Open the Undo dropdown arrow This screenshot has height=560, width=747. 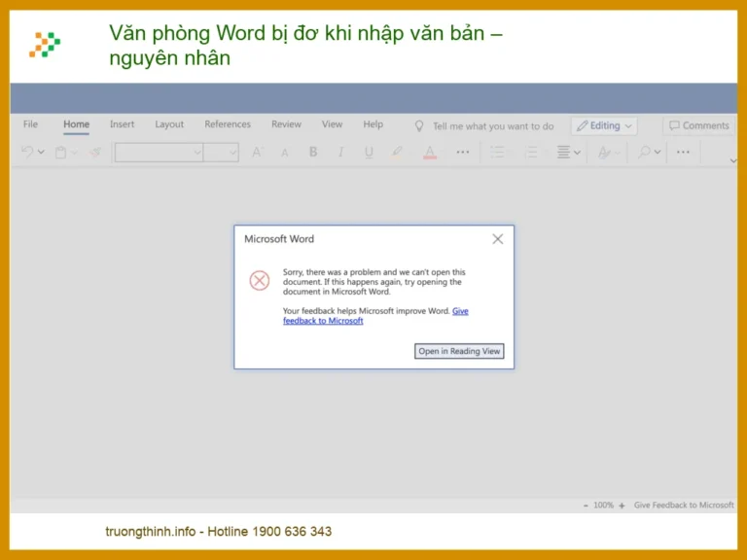coord(41,153)
